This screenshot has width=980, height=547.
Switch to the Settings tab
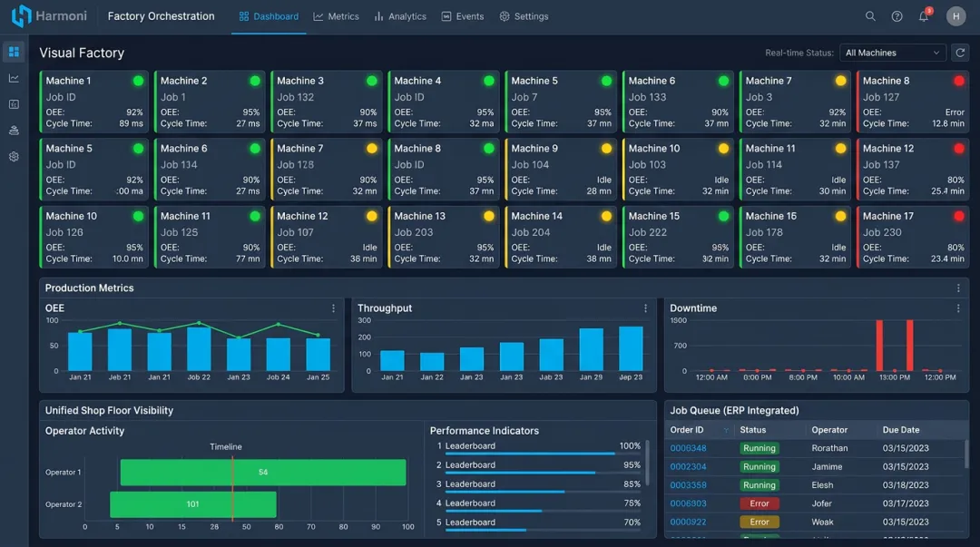[524, 16]
